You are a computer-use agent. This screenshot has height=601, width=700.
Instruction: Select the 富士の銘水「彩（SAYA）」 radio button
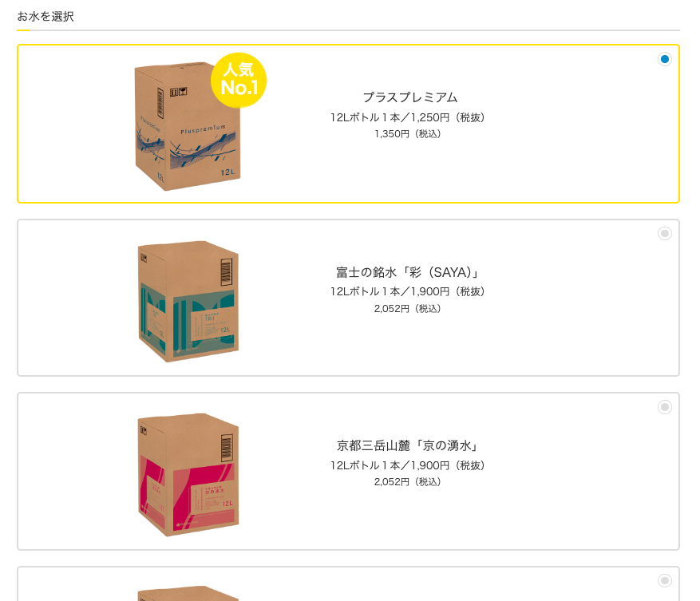point(664,233)
